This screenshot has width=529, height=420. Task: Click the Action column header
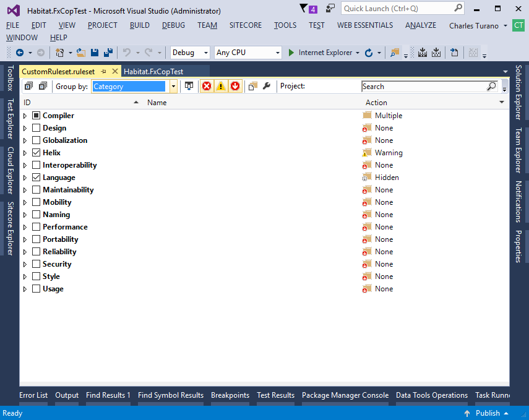pos(376,102)
